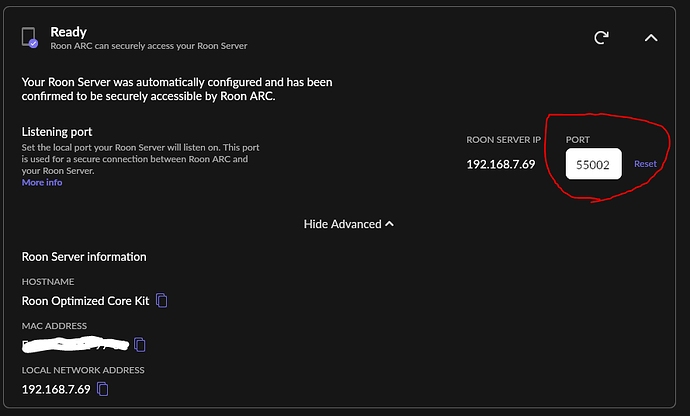The image size is (690, 416).
Task: Reset the listening port
Action: (x=645, y=164)
